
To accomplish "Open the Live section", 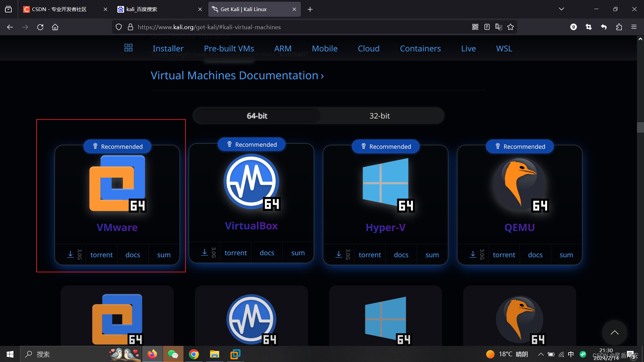I will click(x=469, y=48).
